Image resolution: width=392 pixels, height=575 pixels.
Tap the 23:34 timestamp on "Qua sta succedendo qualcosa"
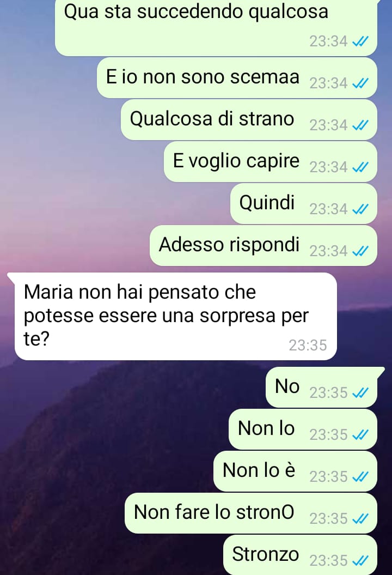point(328,41)
